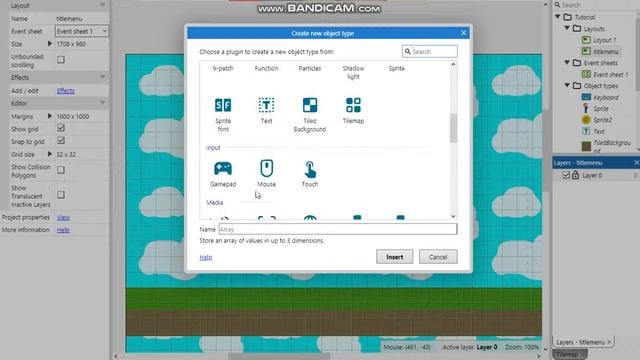The width and height of the screenshot is (640, 360).
Task: Select the Gamepad input plugin
Action: (x=223, y=168)
